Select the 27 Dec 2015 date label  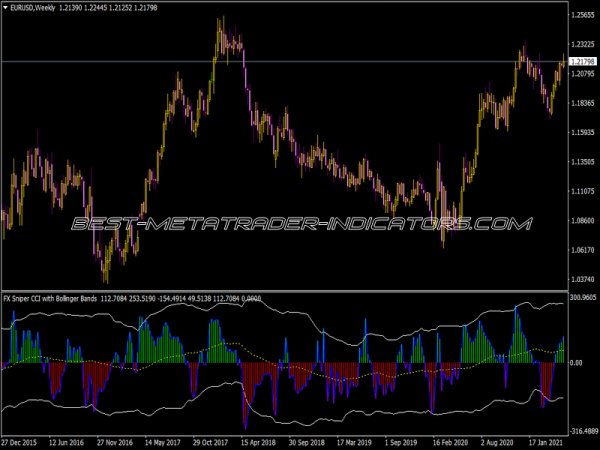(21, 440)
